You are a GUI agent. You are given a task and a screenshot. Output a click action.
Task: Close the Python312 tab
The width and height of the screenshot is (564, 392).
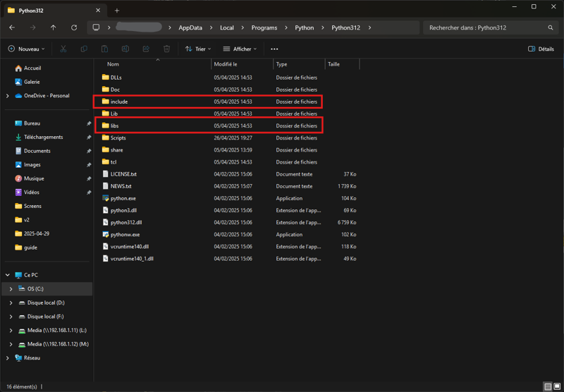click(98, 11)
